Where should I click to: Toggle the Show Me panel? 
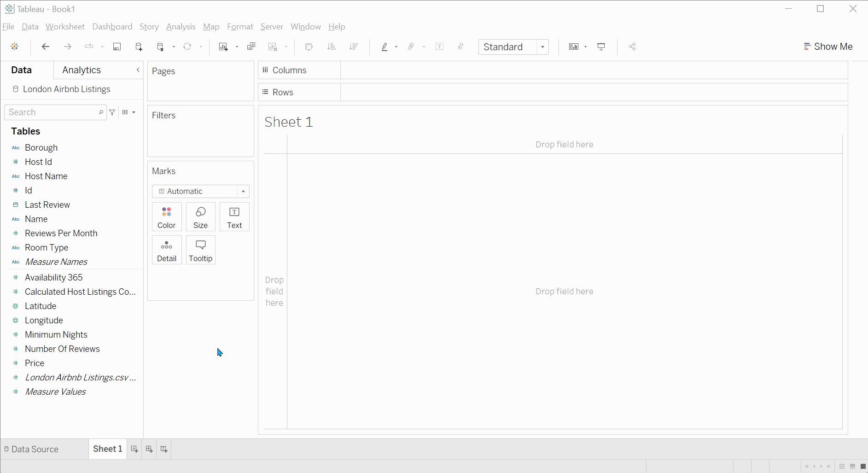[828, 47]
